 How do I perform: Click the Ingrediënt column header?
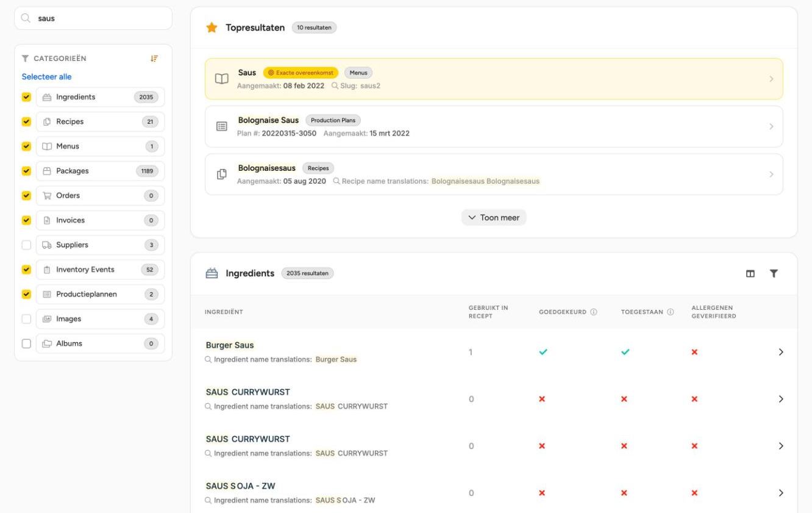tap(224, 312)
